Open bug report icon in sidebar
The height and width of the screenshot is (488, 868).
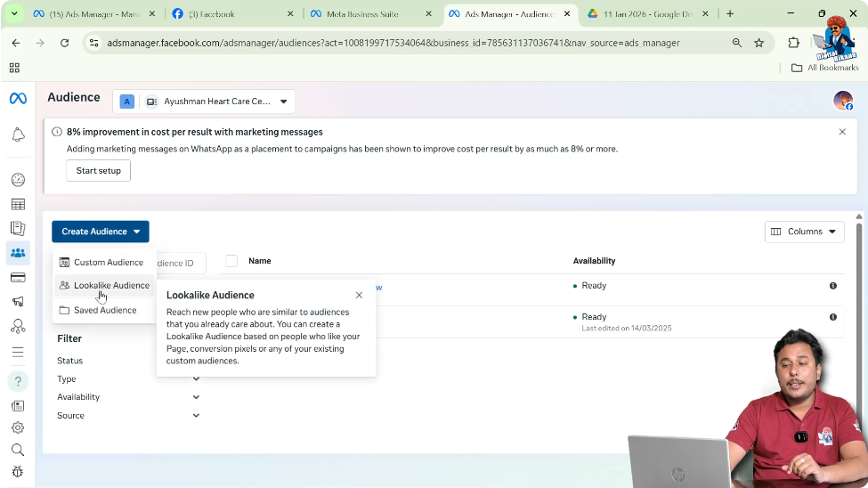(x=18, y=471)
